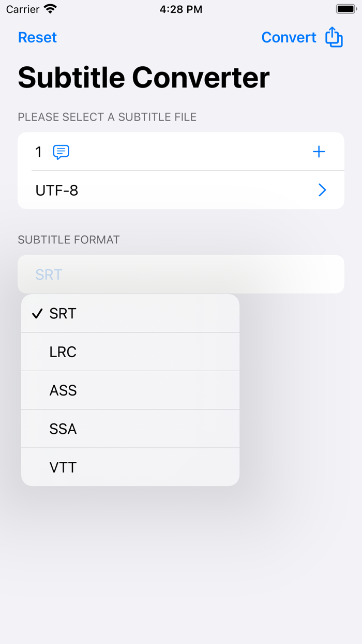Tap Reset to clear the current selection

coord(37,37)
